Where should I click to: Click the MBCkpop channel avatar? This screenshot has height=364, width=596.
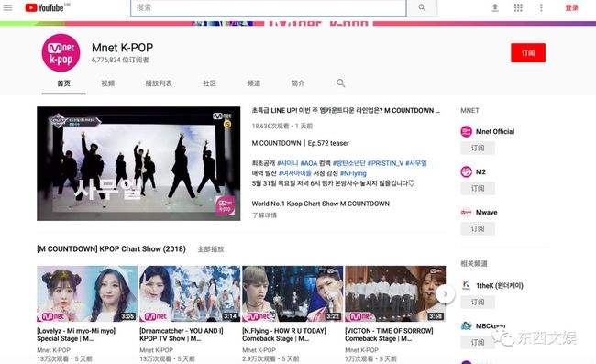coord(467,325)
